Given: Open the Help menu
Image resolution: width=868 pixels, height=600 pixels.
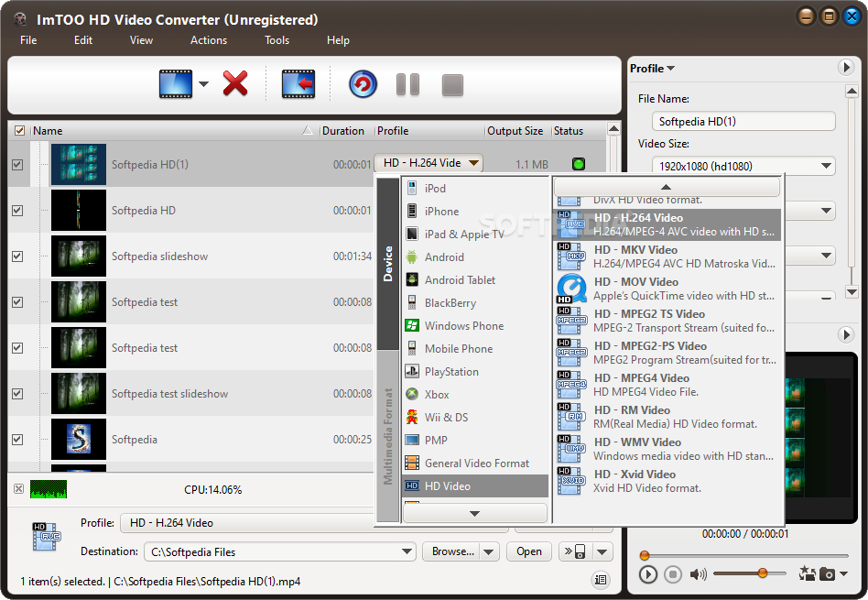Looking at the screenshot, I should [338, 40].
